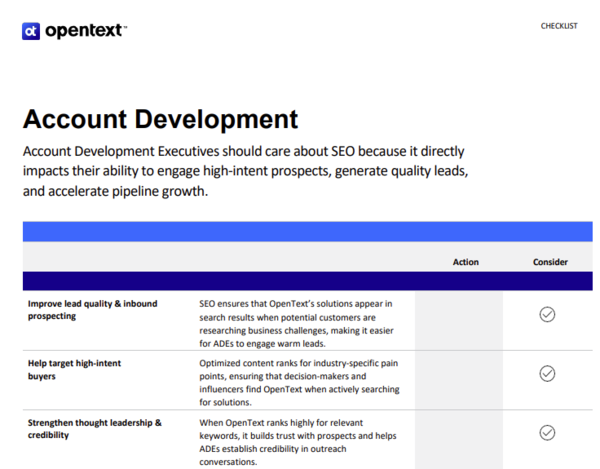Click Action cell for Improve lead quality row
Screen dimensions: 600x469
coord(465,322)
